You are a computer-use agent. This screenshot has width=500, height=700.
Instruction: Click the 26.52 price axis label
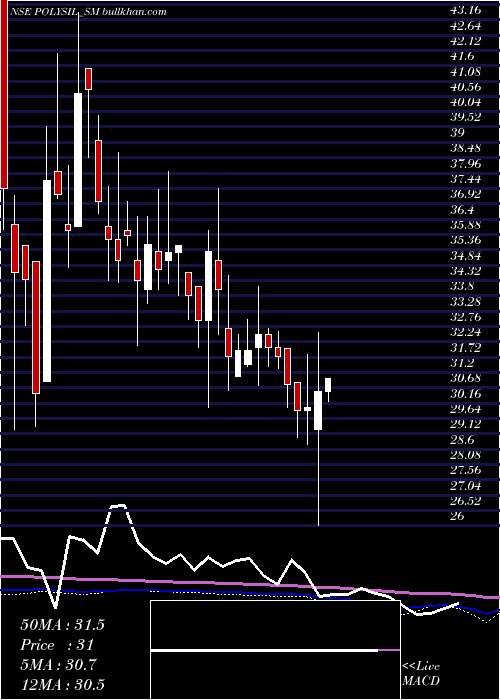(467, 500)
